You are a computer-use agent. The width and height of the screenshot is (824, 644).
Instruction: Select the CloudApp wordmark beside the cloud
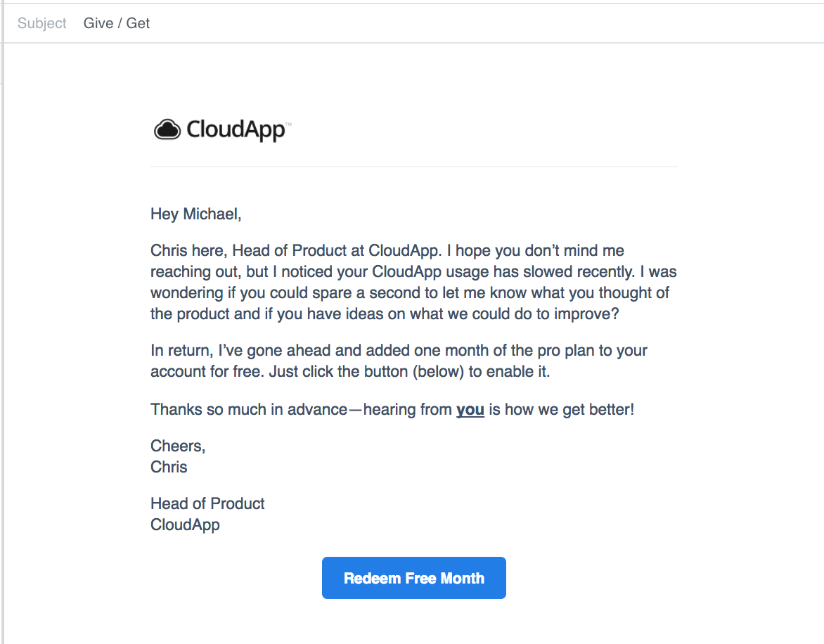point(236,129)
